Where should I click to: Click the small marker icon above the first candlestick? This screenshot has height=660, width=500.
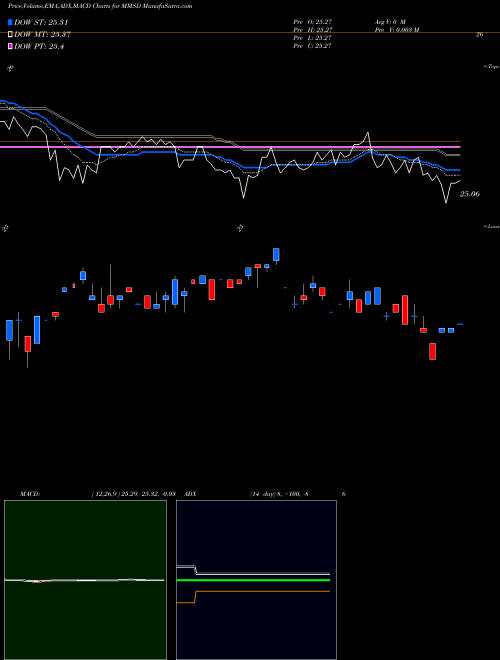click(x=5, y=228)
